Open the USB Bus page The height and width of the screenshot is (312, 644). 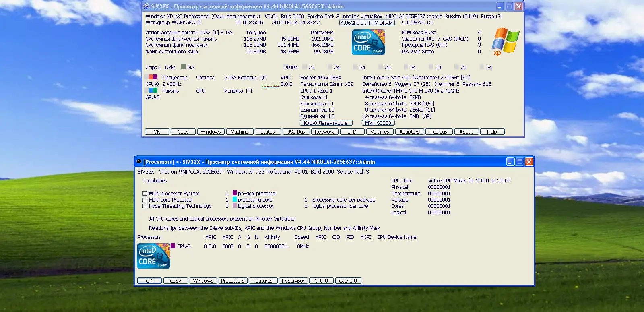pos(296,132)
